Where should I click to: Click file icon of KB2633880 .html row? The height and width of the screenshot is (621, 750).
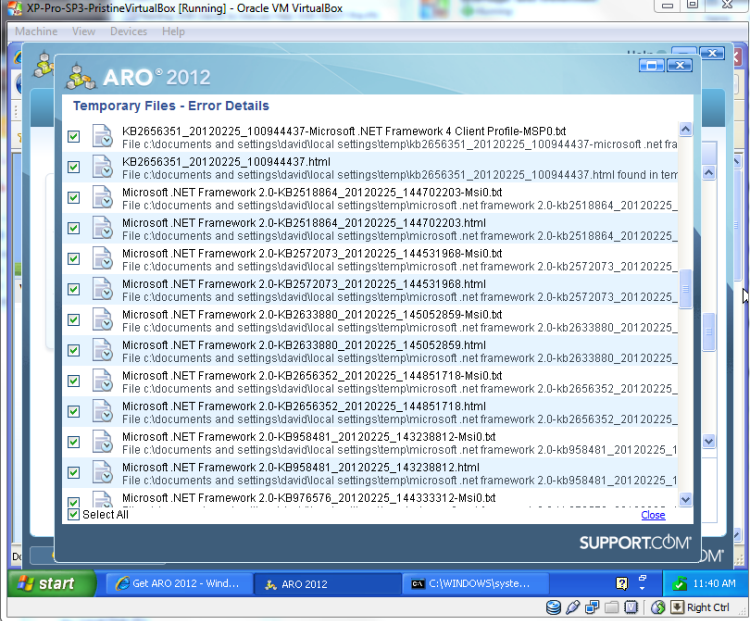(x=102, y=350)
